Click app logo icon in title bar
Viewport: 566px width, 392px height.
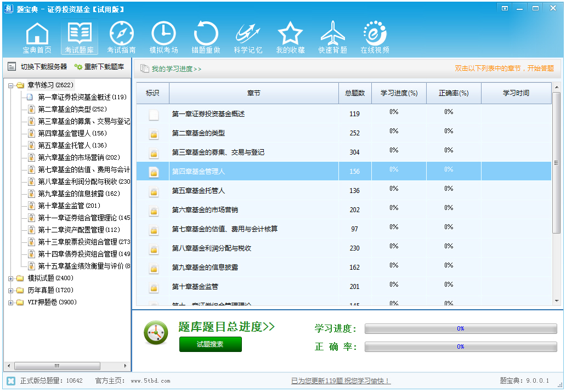[x=9, y=9]
